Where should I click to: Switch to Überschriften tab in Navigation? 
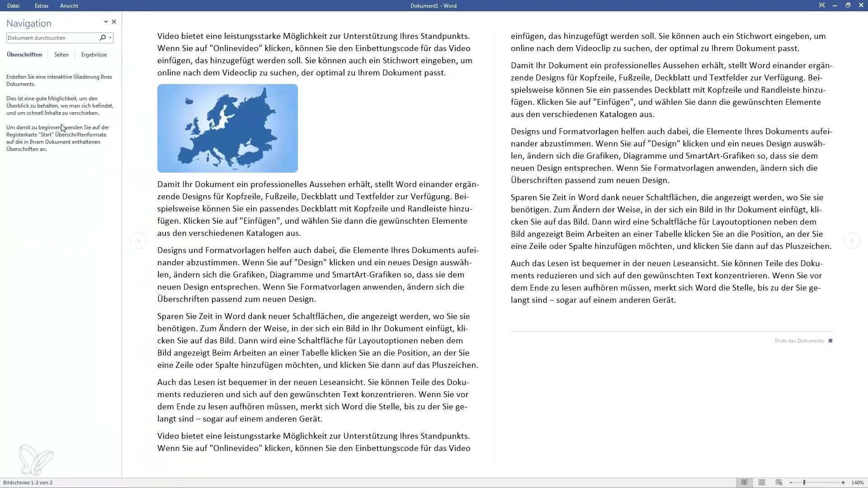click(x=24, y=54)
